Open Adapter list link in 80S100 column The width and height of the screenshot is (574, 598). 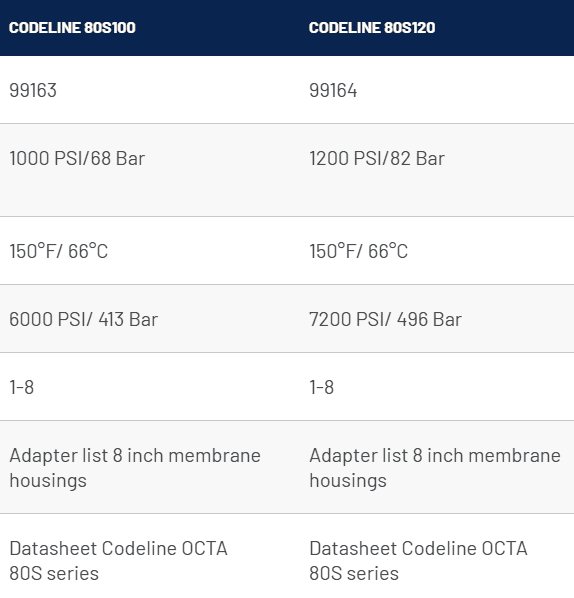tap(135, 468)
